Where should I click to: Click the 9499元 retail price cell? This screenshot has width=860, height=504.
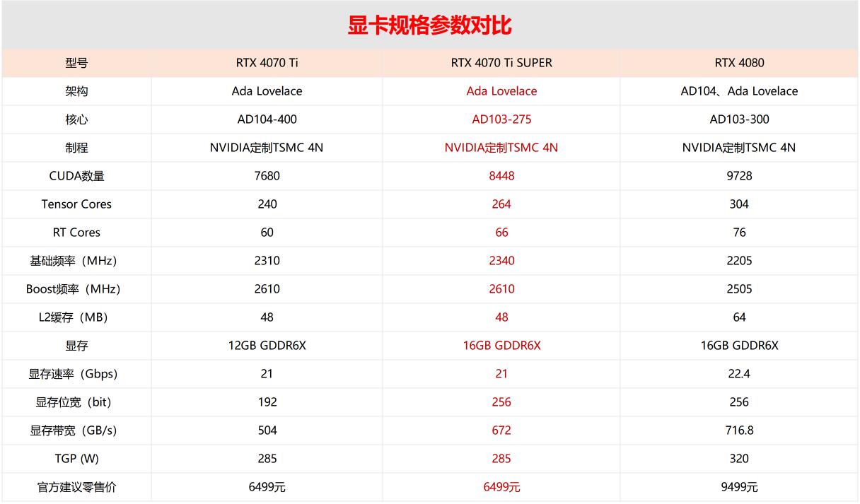click(x=739, y=487)
